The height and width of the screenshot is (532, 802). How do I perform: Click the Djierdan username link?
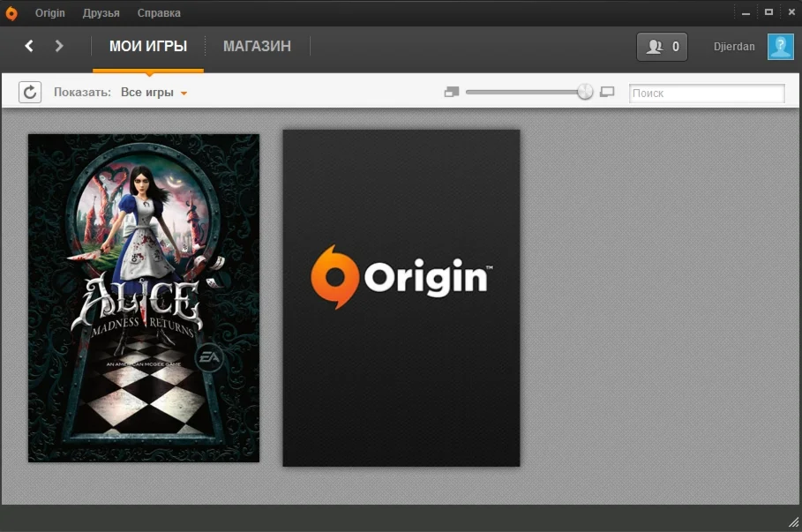(733, 46)
